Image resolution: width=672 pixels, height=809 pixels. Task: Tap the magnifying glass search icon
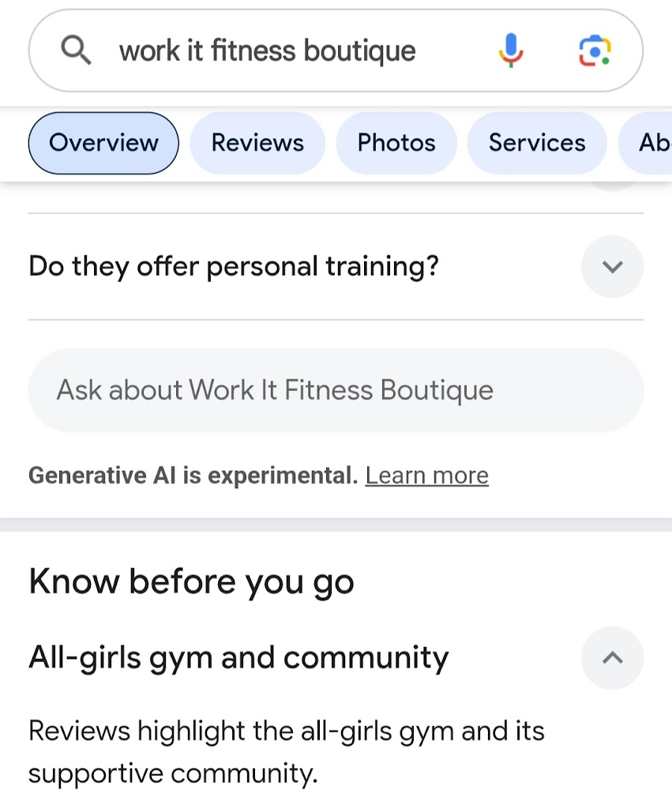click(x=76, y=51)
